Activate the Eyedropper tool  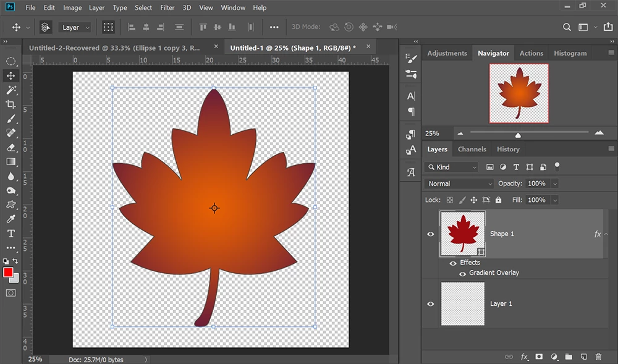click(x=11, y=219)
